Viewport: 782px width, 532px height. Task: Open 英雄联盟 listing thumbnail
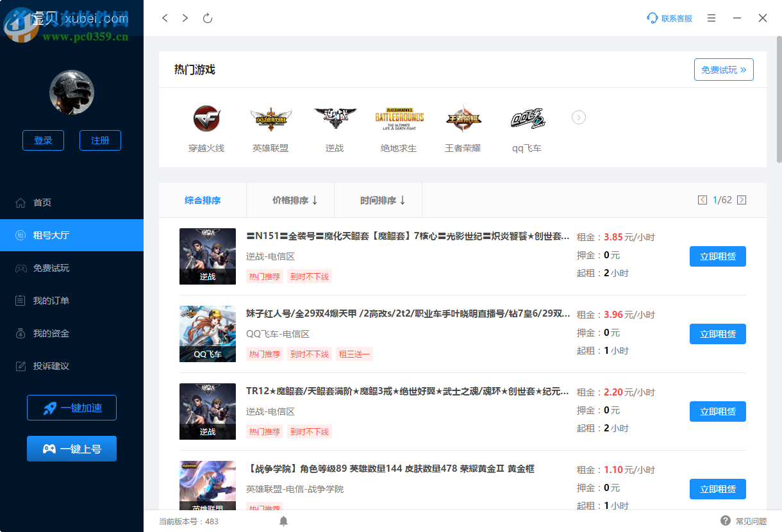click(x=208, y=485)
